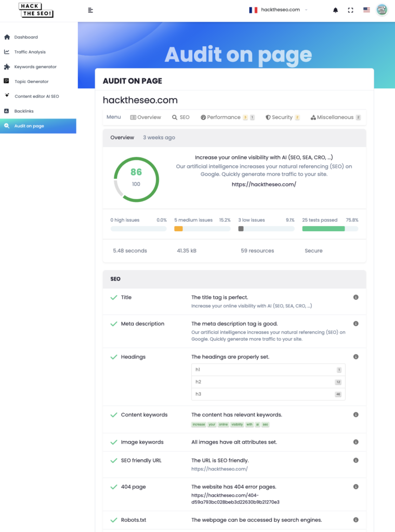Open the notifications bell icon
Viewport: 395px width, 532px height.
click(335, 10)
